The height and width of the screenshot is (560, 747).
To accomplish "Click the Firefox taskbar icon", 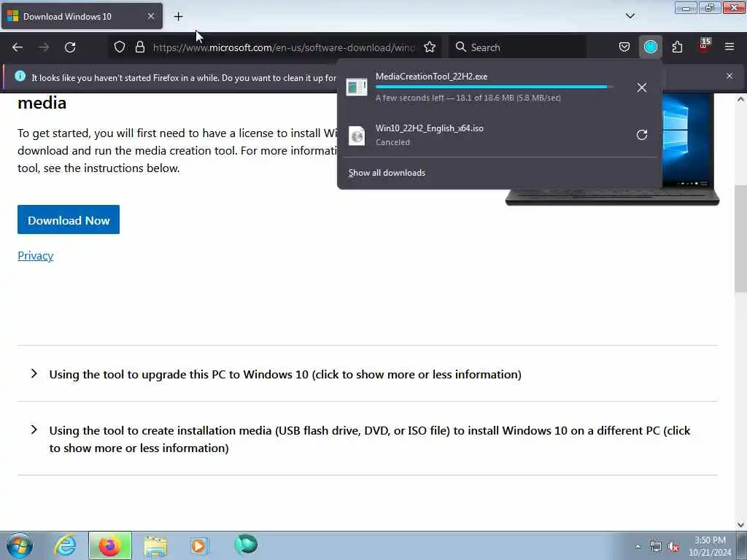I will coord(110,545).
